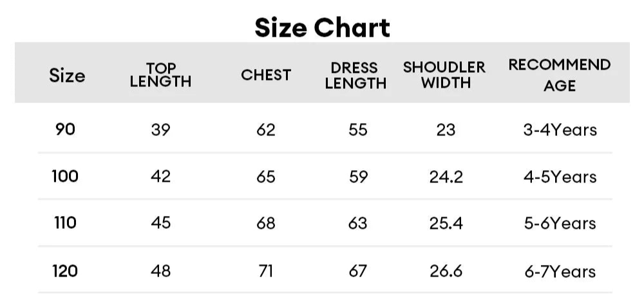The image size is (644, 294).
Task: Click size 90 in the first row
Action: (65, 130)
